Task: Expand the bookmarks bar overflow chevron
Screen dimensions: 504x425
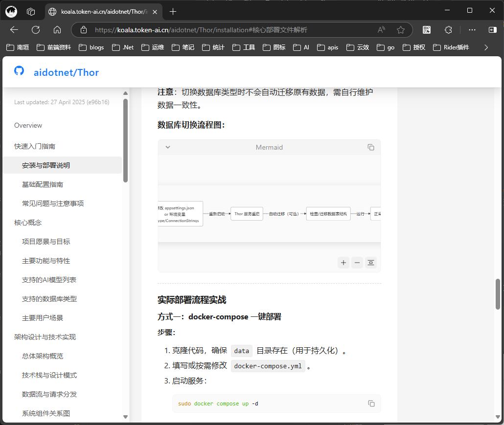Action: 486,47
